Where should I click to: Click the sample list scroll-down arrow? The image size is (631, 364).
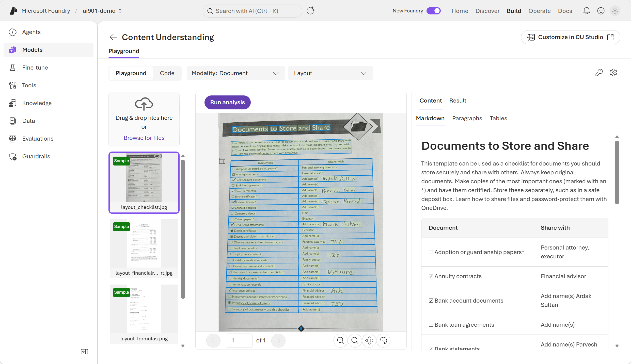183,346
